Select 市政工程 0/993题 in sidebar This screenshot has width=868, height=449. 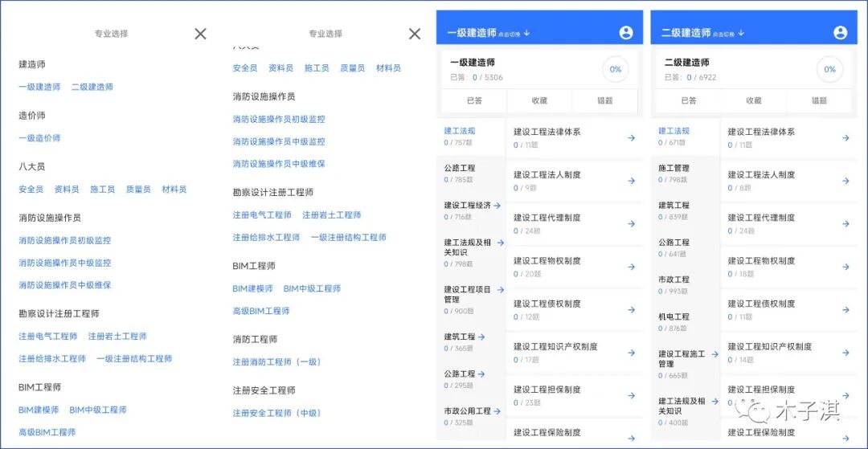point(686,285)
